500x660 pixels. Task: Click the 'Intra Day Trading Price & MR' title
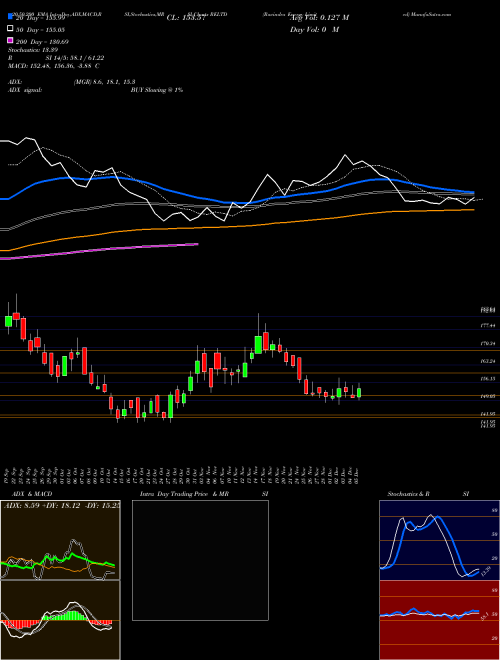[x=184, y=494]
